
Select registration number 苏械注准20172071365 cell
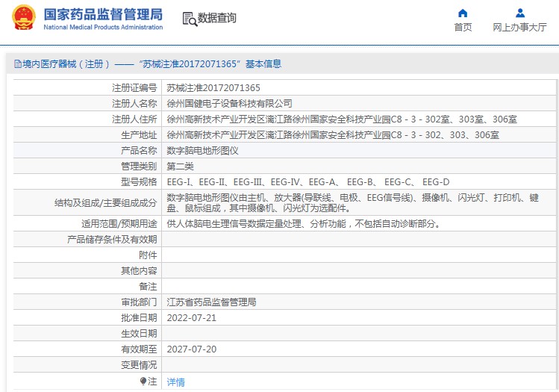pyautogui.click(x=213, y=87)
